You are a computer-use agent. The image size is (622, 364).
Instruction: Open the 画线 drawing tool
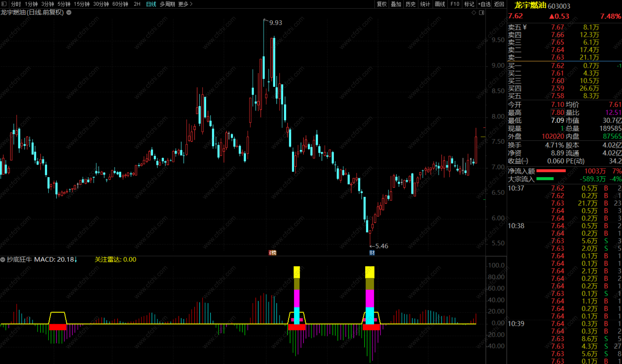[440, 4]
